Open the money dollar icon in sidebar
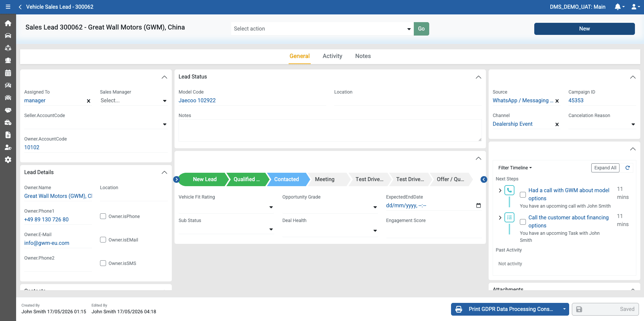Screen dimensions: 644x321 [8, 98]
